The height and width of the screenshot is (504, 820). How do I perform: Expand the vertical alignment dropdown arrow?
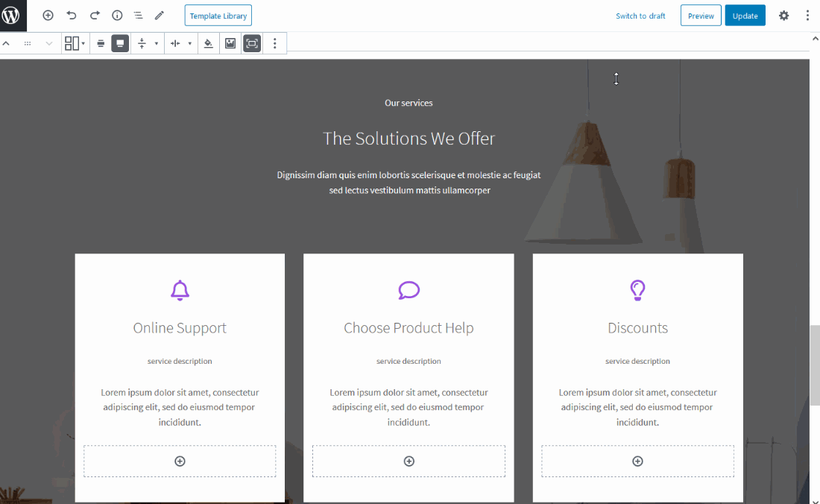point(157,43)
